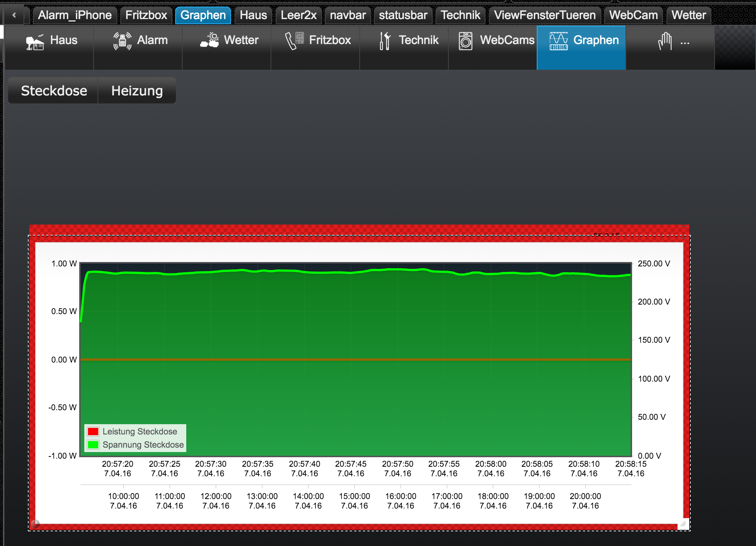Screen dimensions: 756x546
Task: Click the resize grip at chart bottom-right
Action: click(683, 524)
